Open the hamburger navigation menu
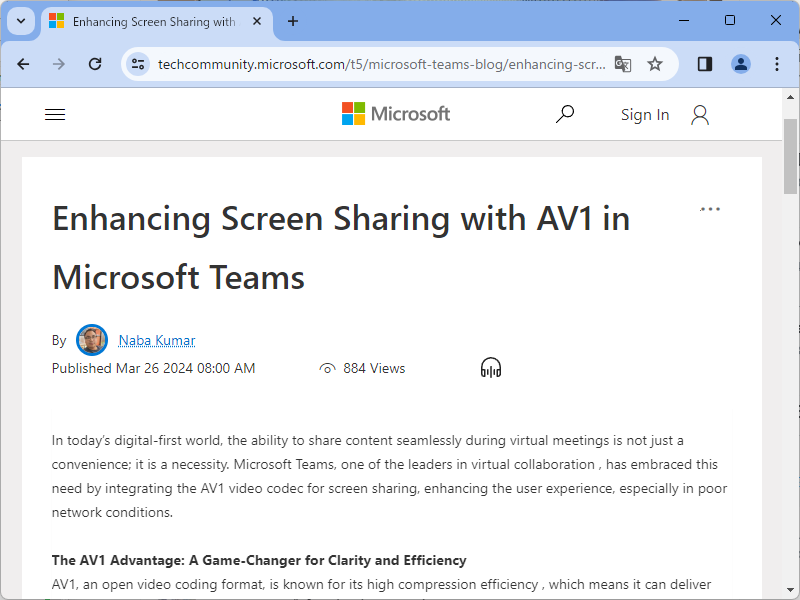The image size is (800, 600). pos(55,115)
